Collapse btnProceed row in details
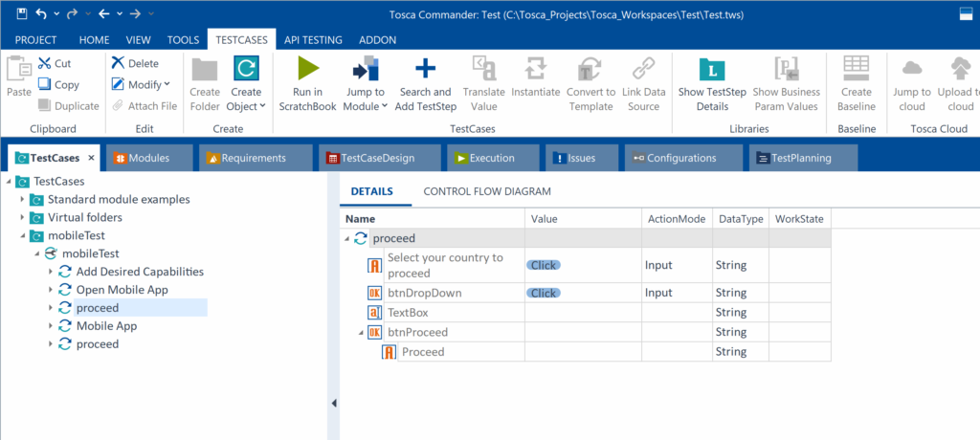Viewport: 980px width, 440px height. [x=361, y=332]
